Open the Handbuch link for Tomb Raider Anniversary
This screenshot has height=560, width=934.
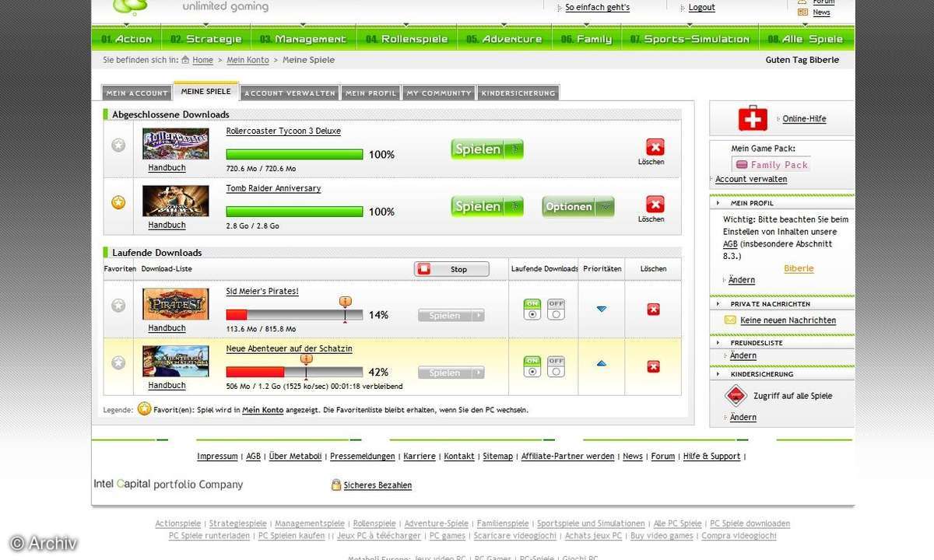coord(167,225)
